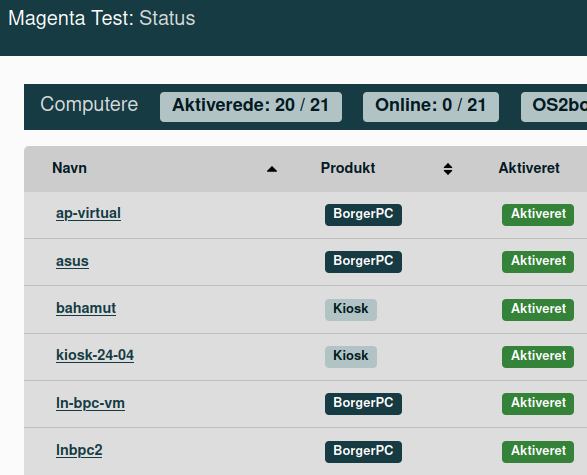Click the Produkt column header
The image size is (587, 475).
pyautogui.click(x=348, y=168)
